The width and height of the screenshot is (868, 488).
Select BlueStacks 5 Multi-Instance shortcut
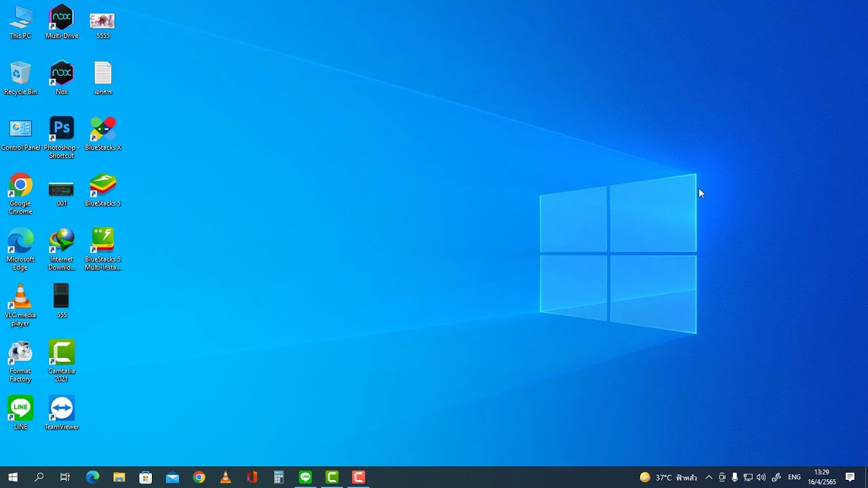[102, 249]
